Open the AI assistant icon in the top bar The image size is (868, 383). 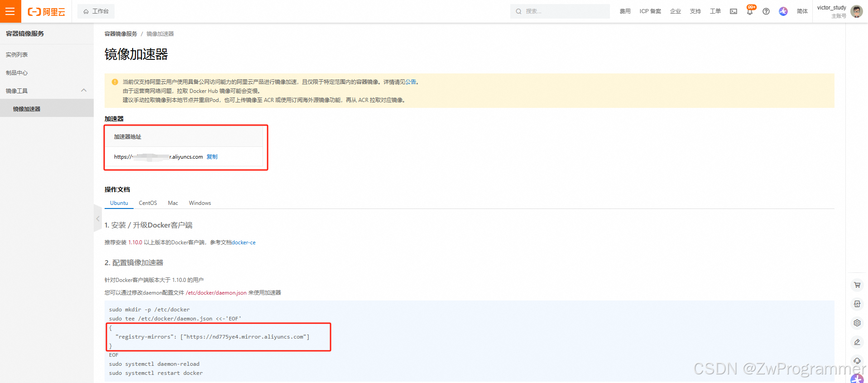coord(783,11)
